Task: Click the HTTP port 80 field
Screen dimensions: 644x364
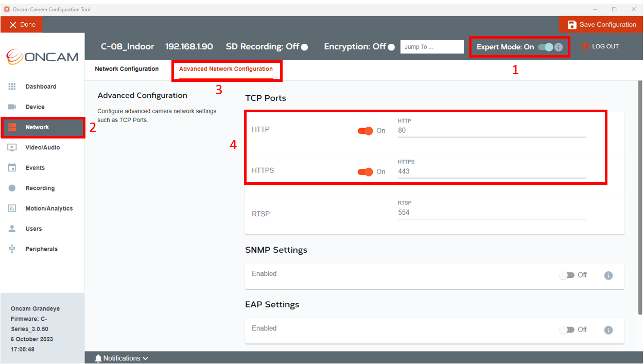Action: tap(492, 131)
